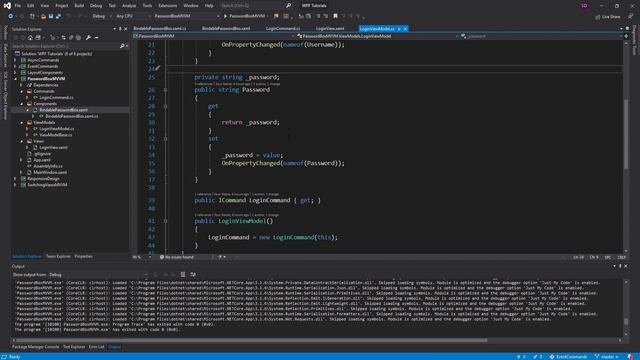Close the Output panel

point(626,266)
